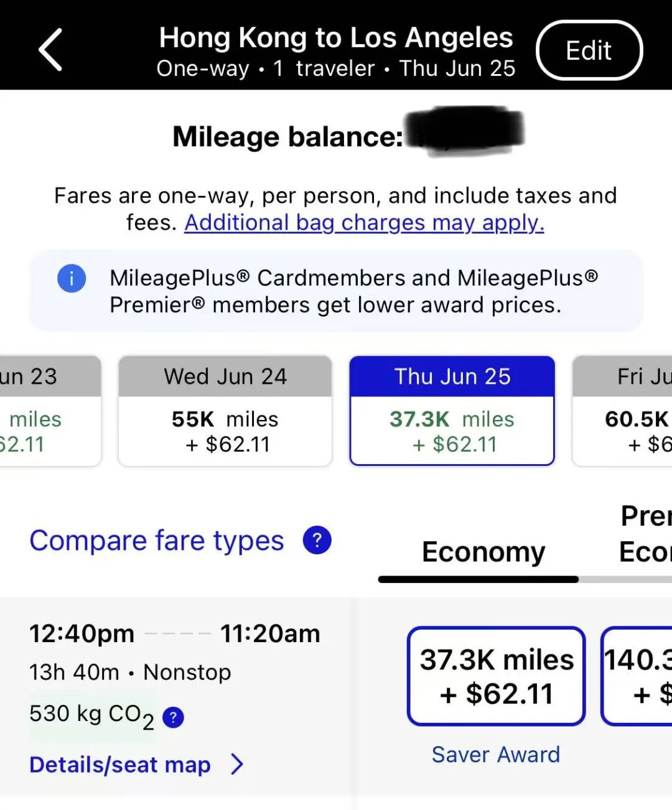This screenshot has height=810, width=672.
Task: Click the Edit search button
Action: pos(589,50)
